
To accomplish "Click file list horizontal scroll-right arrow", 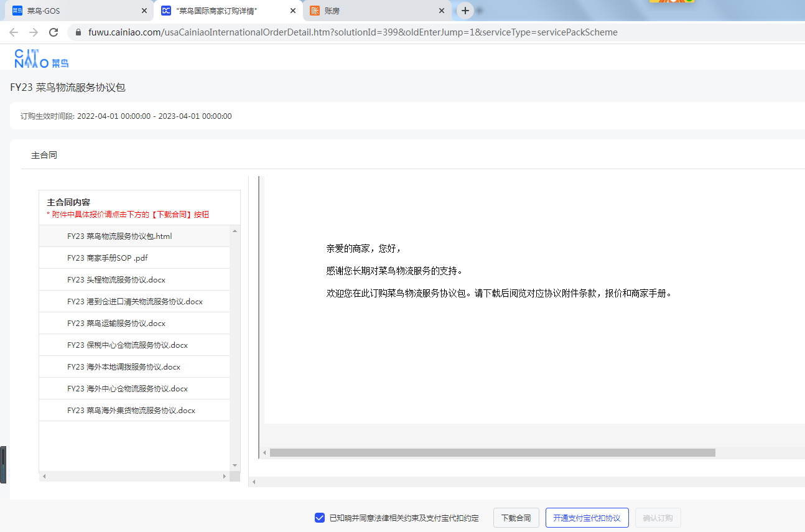I will [225, 476].
